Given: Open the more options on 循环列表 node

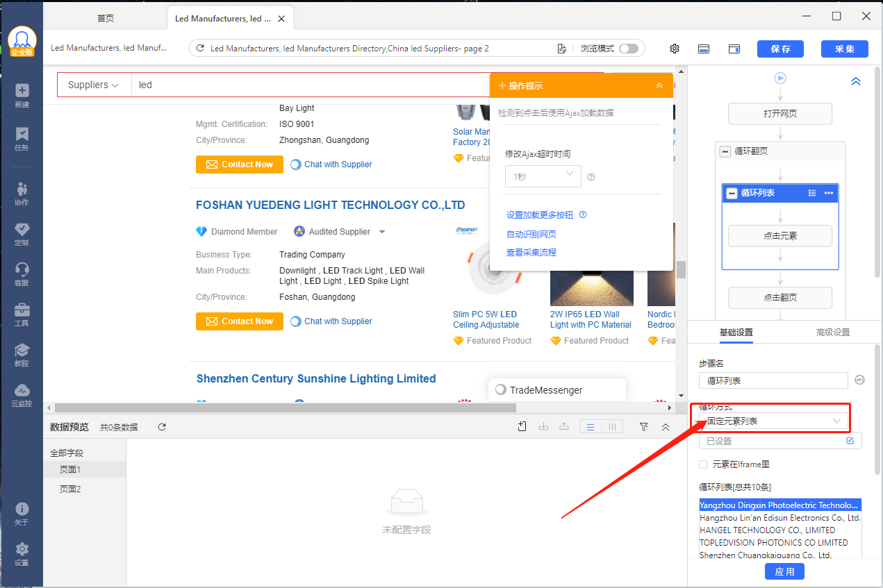Looking at the screenshot, I should tap(828, 193).
